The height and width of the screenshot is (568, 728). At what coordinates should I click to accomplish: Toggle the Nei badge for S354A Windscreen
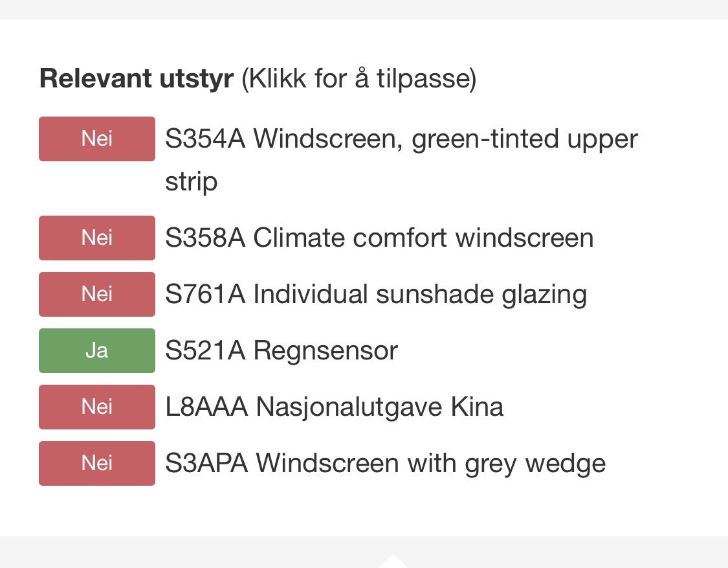97,139
